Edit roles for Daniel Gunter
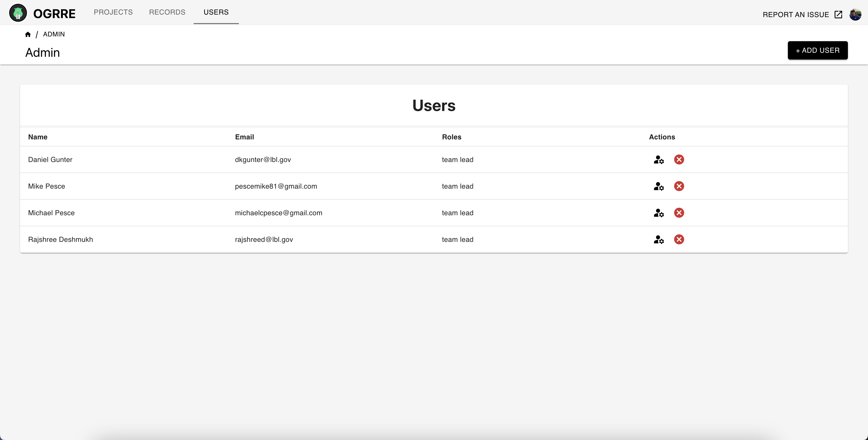 659,160
